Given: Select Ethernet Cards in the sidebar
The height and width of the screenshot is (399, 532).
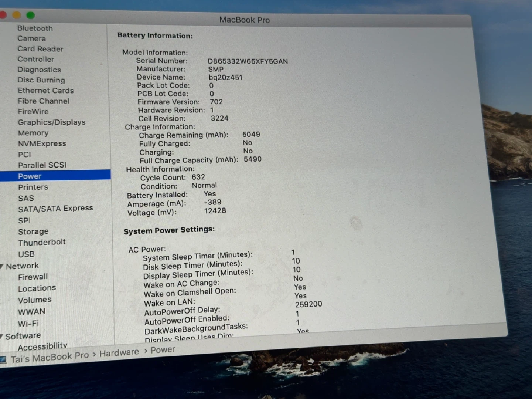Looking at the screenshot, I should 46,91.
